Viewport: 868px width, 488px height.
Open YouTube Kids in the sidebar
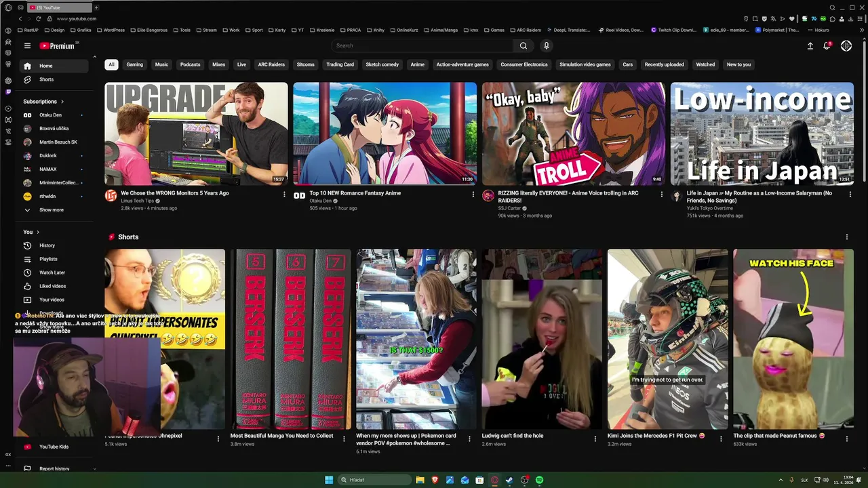pos(54,447)
